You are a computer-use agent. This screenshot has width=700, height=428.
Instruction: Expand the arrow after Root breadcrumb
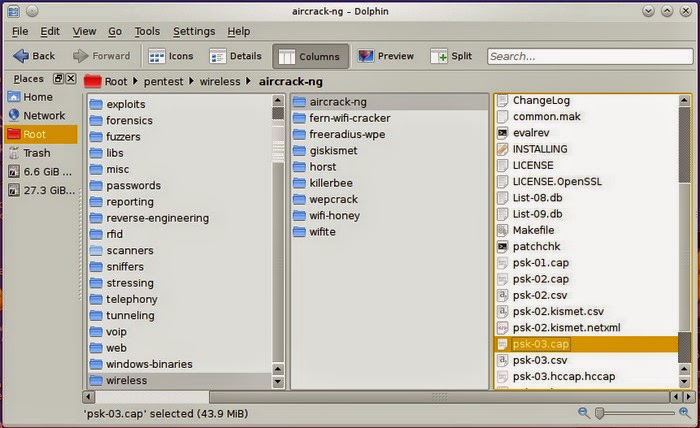[135, 82]
